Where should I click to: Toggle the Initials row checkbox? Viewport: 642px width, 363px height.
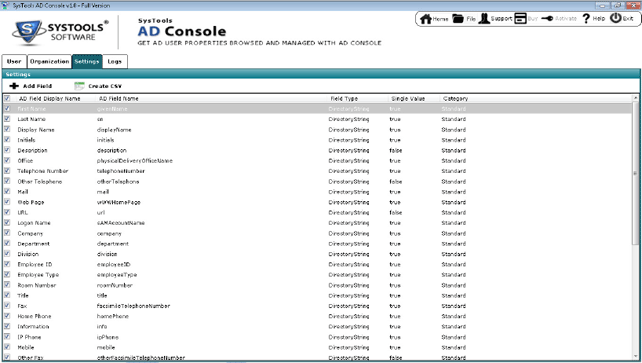[7, 140]
